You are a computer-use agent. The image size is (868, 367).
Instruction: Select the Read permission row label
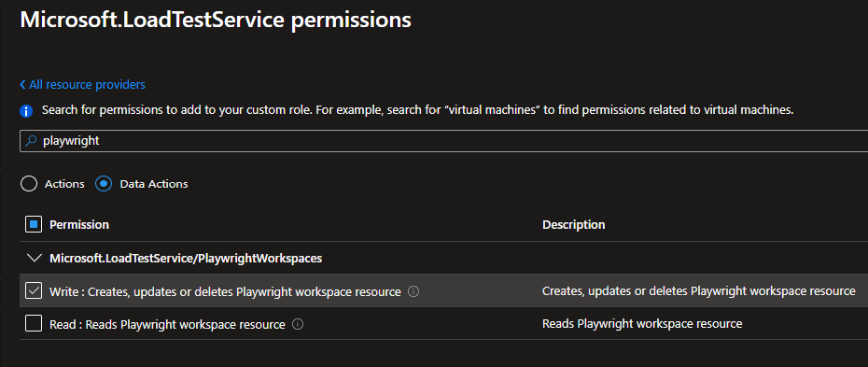(167, 324)
